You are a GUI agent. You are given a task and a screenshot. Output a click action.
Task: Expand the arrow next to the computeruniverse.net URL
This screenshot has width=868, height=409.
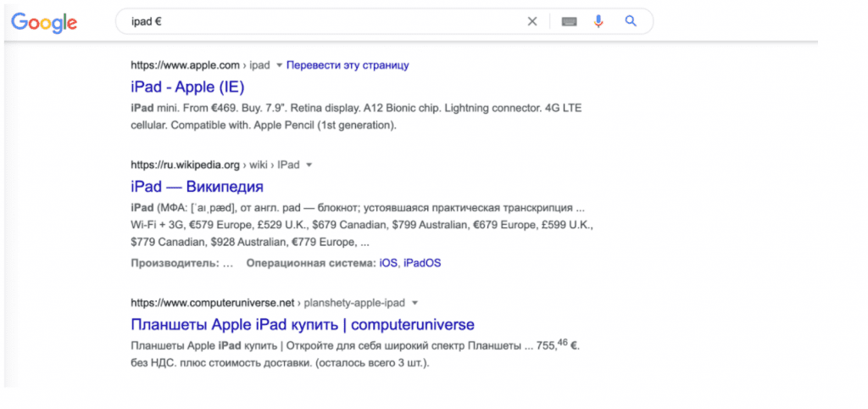click(x=415, y=303)
